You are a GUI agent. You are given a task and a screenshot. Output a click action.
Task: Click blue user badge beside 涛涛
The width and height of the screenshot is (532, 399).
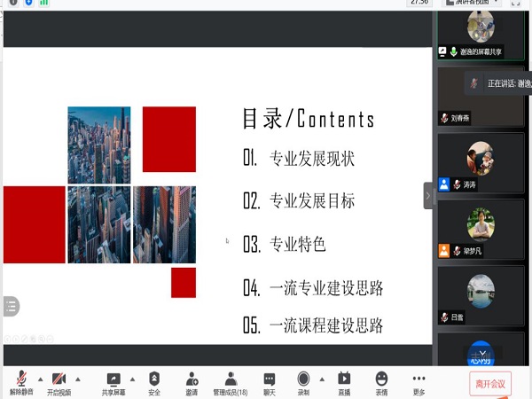point(444,184)
